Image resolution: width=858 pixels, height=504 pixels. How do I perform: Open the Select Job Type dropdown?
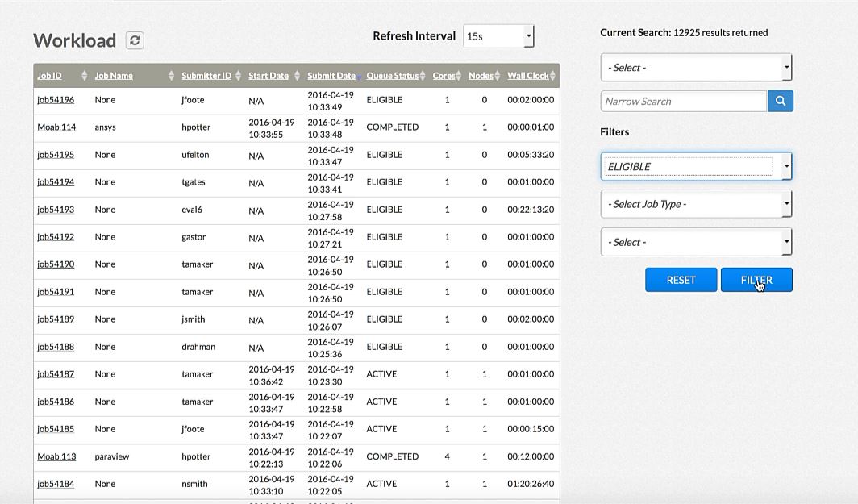pos(696,204)
